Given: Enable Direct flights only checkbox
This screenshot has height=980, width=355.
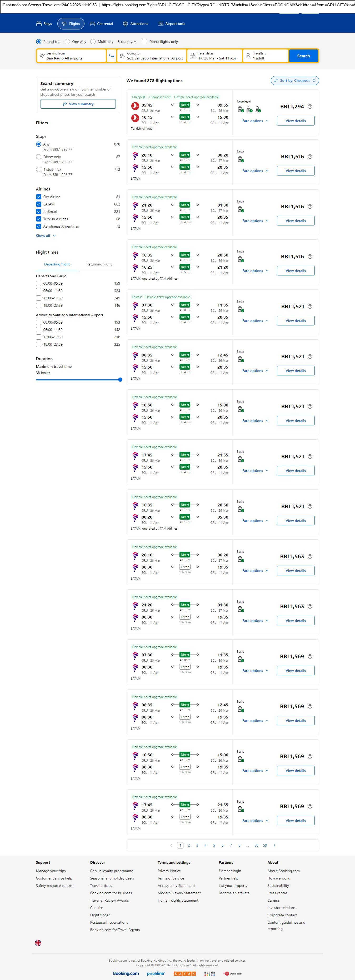Looking at the screenshot, I should [x=144, y=42].
